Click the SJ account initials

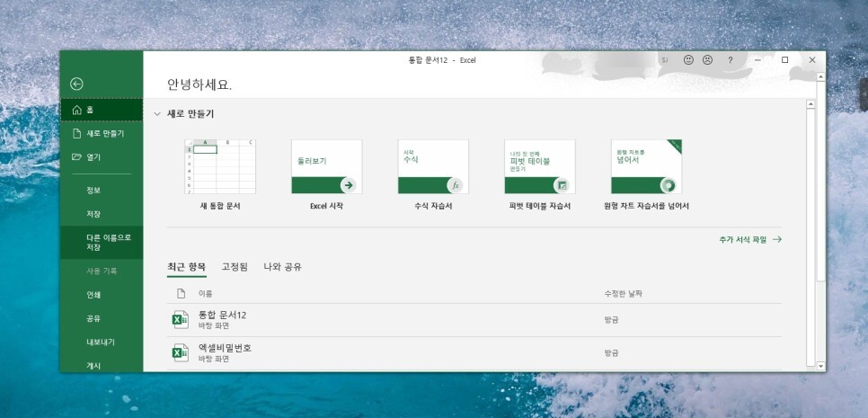pos(664,60)
